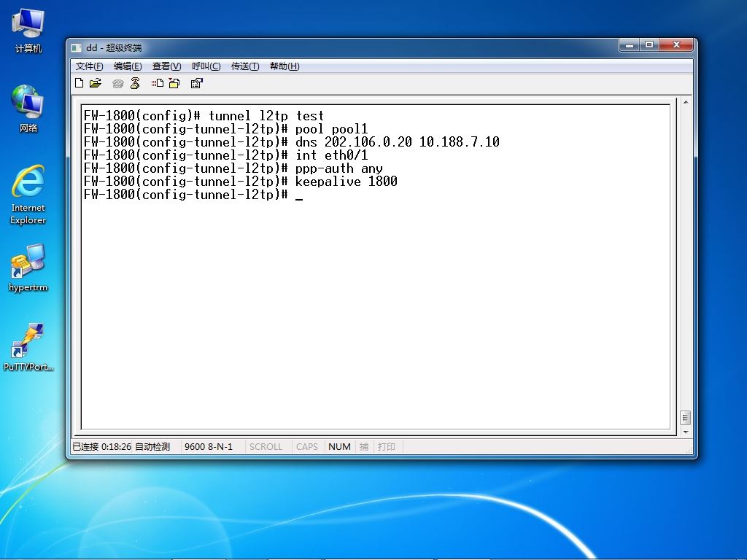Click the 打印 print status indicator

[387, 447]
